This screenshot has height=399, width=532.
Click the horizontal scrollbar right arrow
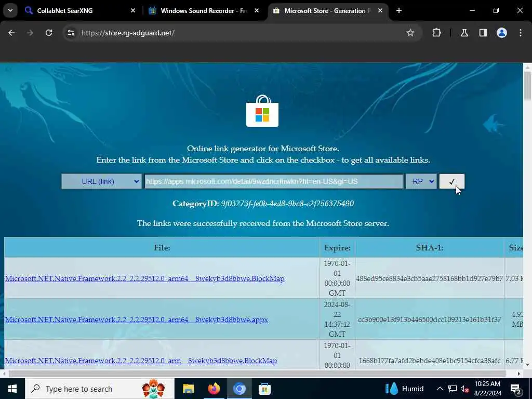(x=519, y=374)
